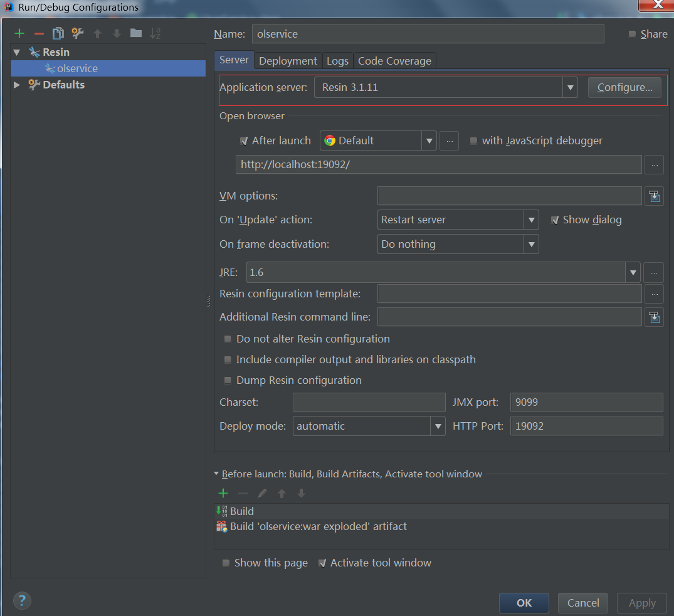Expand Additional Resin command line editor
The image size is (674, 616).
pos(654,317)
